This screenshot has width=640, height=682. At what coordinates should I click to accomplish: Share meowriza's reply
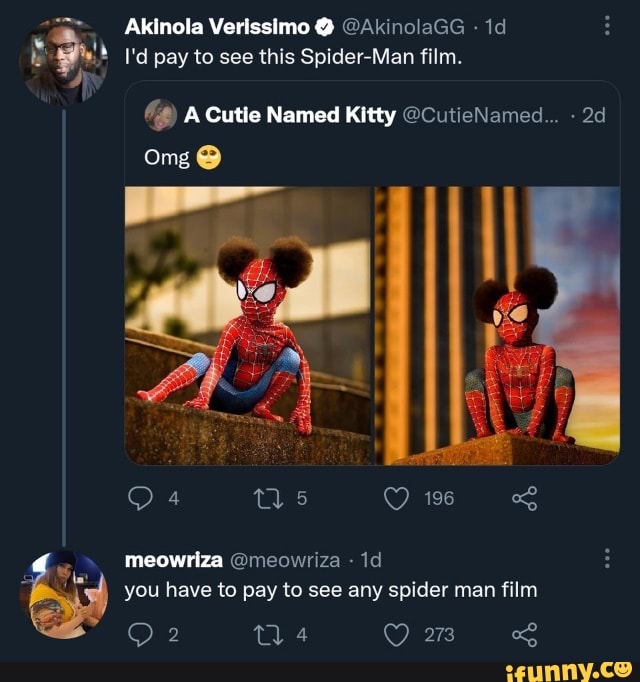pos(524,634)
